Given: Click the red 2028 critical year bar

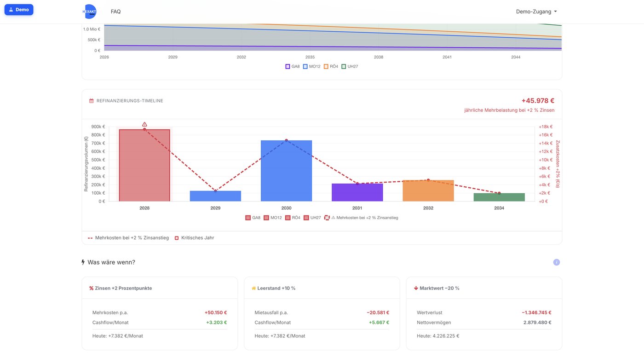Looking at the screenshot, I should tap(144, 165).
